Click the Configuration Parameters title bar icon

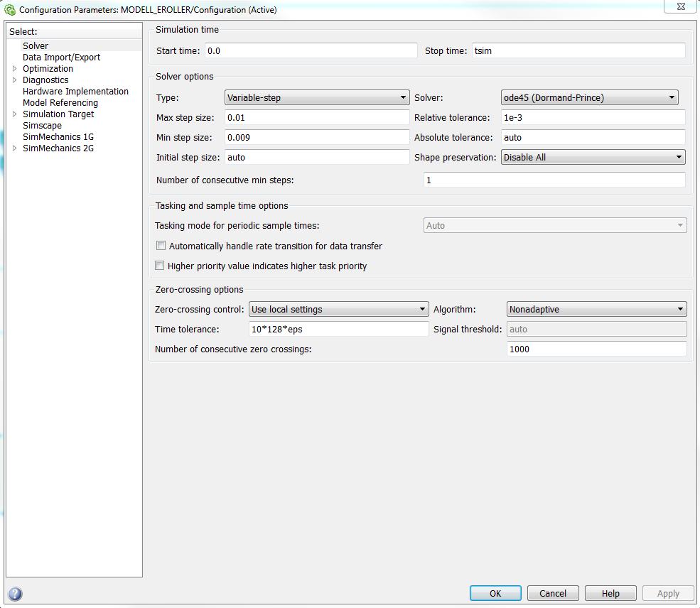tap(11, 10)
